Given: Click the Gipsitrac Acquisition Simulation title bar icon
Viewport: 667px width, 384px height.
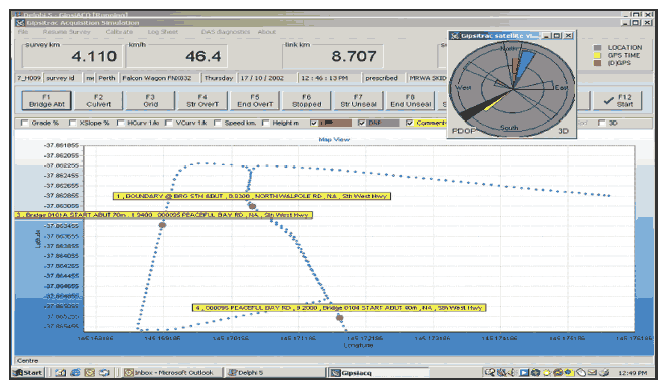Looking at the screenshot, I should coord(20,23).
